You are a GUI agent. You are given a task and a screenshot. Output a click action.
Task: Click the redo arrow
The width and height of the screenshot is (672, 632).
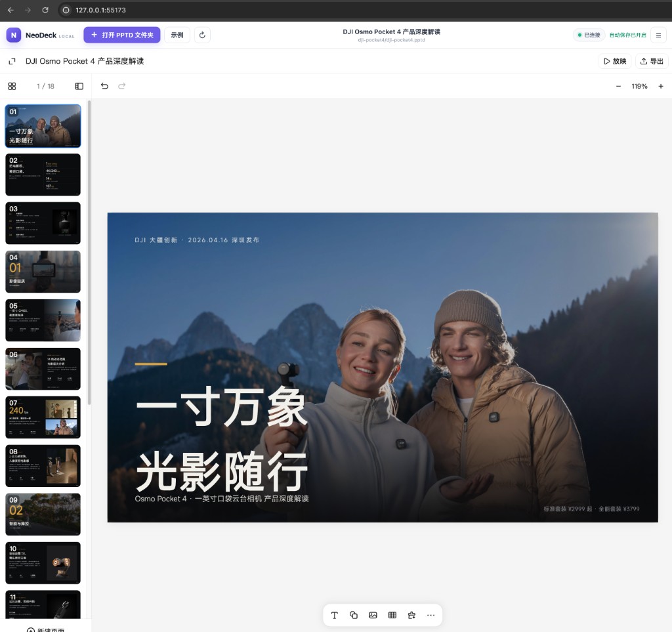[x=121, y=86]
